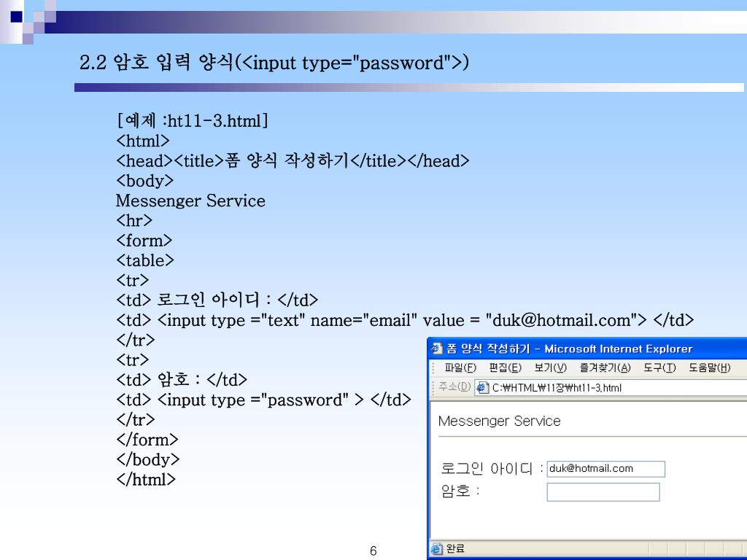The height and width of the screenshot is (560, 747).
Task: Click slide page number 6
Action: tap(373, 551)
